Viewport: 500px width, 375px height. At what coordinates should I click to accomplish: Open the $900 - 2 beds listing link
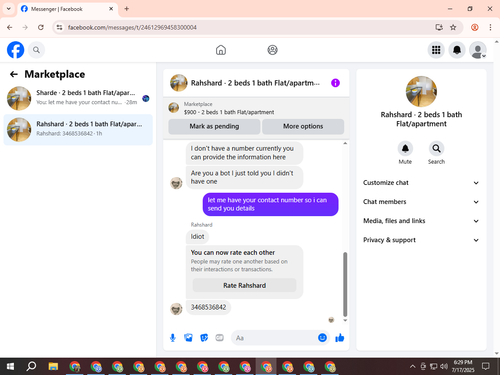click(x=229, y=112)
